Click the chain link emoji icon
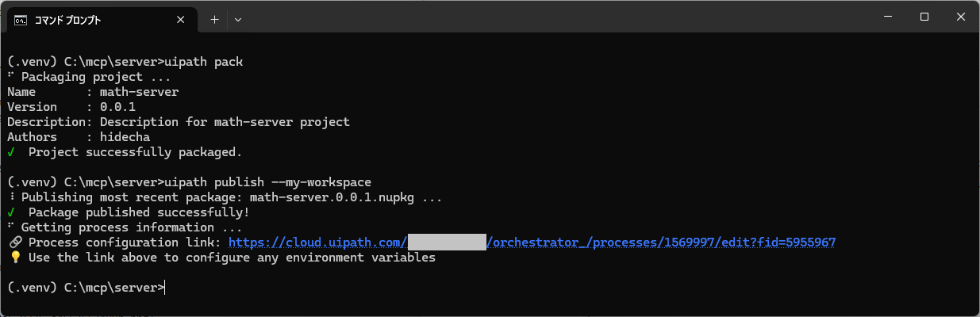Viewport: 980px width, 317px height. click(x=14, y=243)
